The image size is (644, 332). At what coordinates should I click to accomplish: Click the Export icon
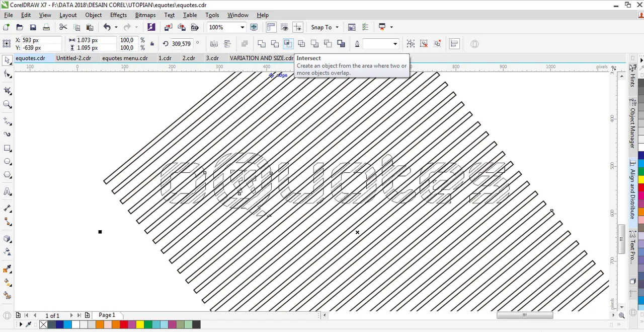(x=182, y=27)
